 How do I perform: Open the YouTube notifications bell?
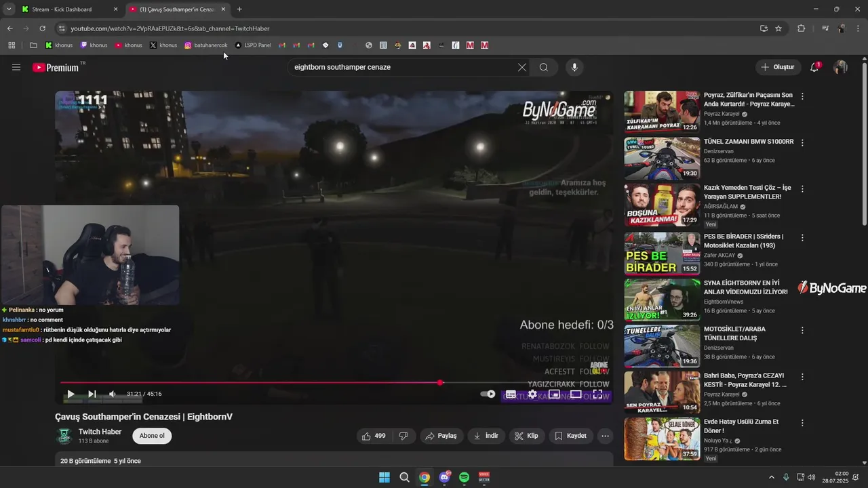[x=815, y=67]
